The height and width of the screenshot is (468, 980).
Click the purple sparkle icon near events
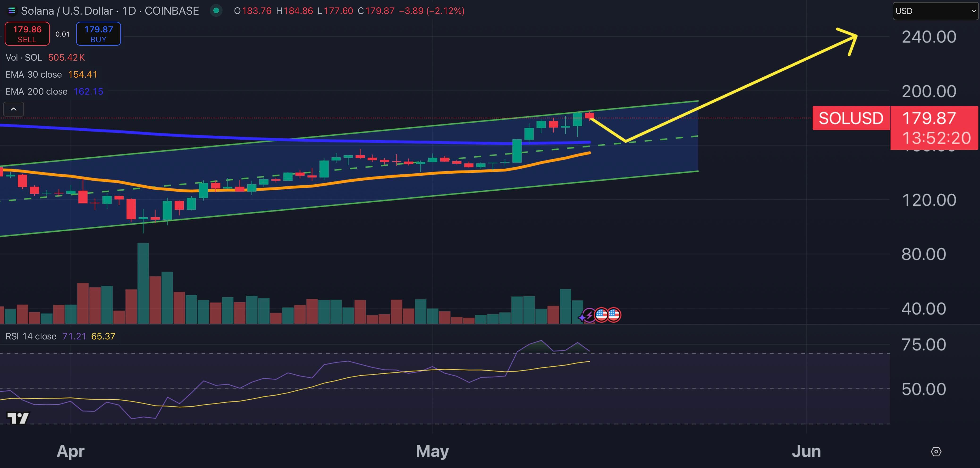[x=582, y=318]
